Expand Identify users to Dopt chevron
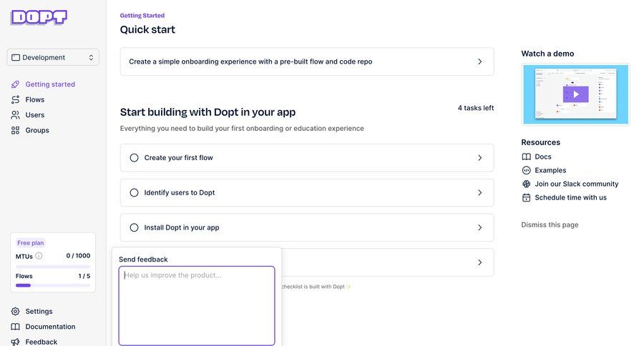 pos(479,192)
